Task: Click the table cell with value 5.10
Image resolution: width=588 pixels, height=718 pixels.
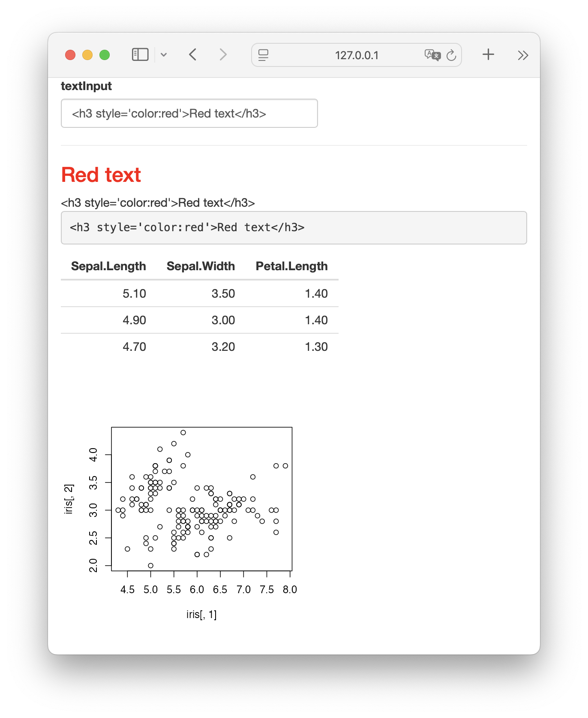Action: point(134,294)
